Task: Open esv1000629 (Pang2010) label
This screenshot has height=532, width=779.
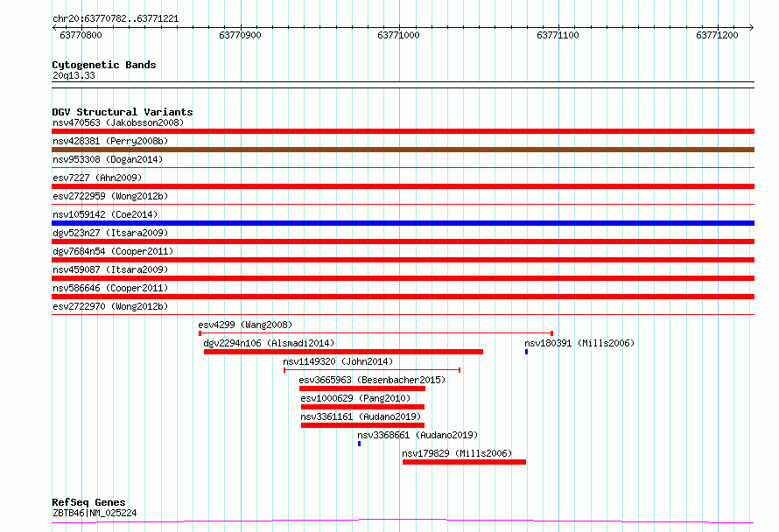Action: [355, 398]
